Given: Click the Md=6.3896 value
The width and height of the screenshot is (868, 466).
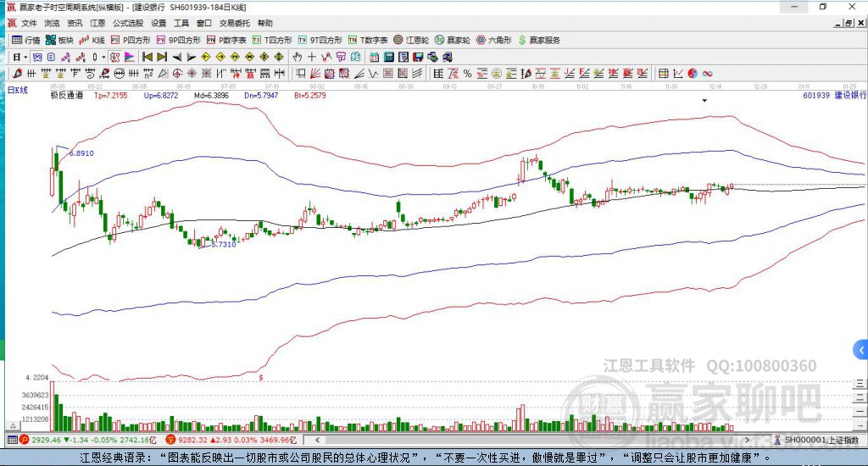Looking at the screenshot, I should coord(211,95).
